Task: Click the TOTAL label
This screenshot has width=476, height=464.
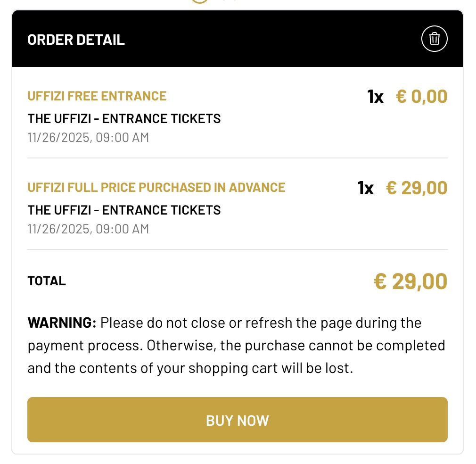Action: (x=47, y=281)
